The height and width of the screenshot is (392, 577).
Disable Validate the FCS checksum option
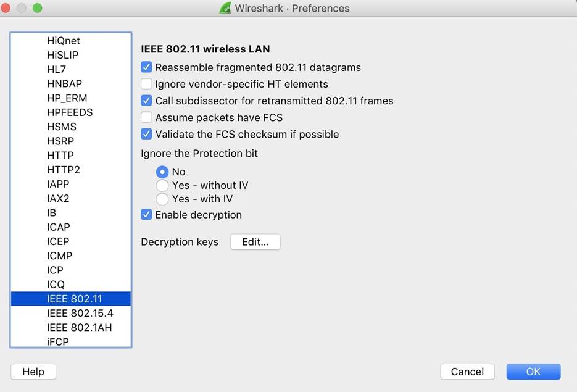click(x=146, y=134)
